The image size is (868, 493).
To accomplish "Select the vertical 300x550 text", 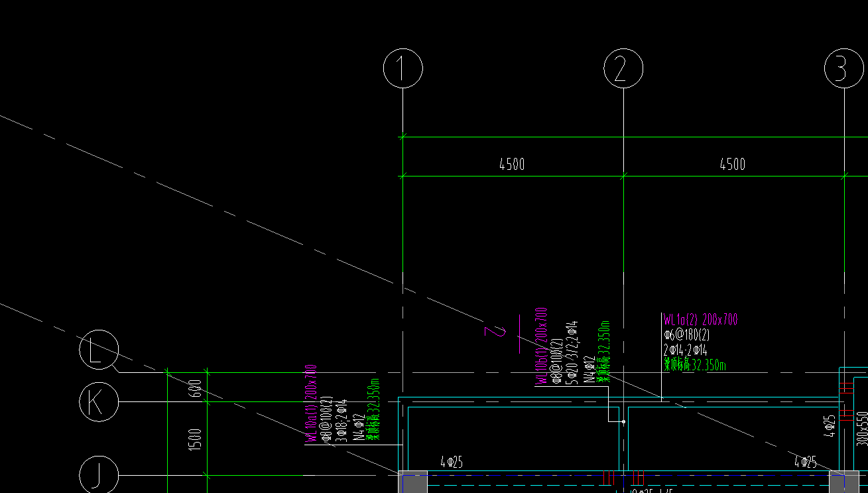I will pos(862,428).
